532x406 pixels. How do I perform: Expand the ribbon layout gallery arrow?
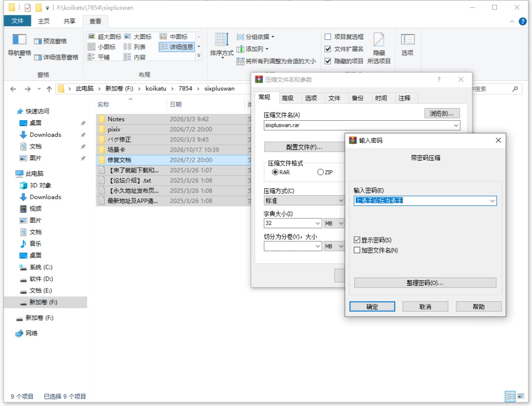pos(199,56)
